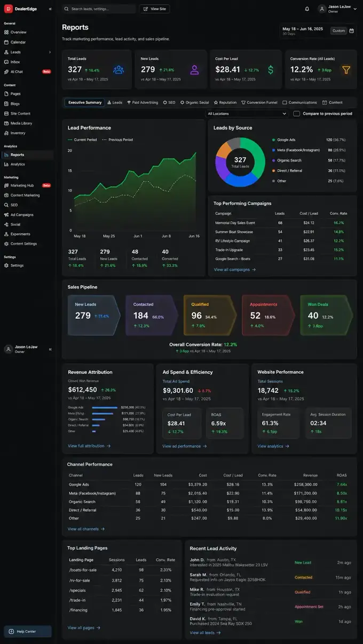Click the dollar icon on Cost Per Lead card

[271, 70]
